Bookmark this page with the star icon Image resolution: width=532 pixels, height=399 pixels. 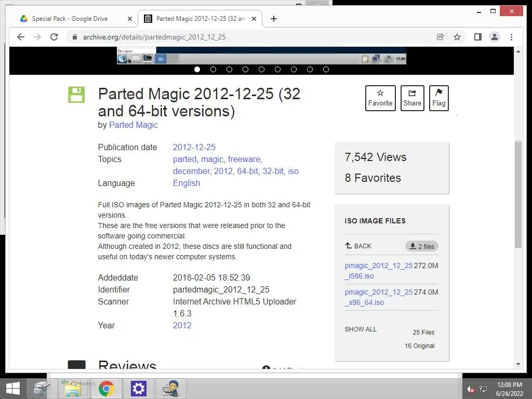click(457, 37)
